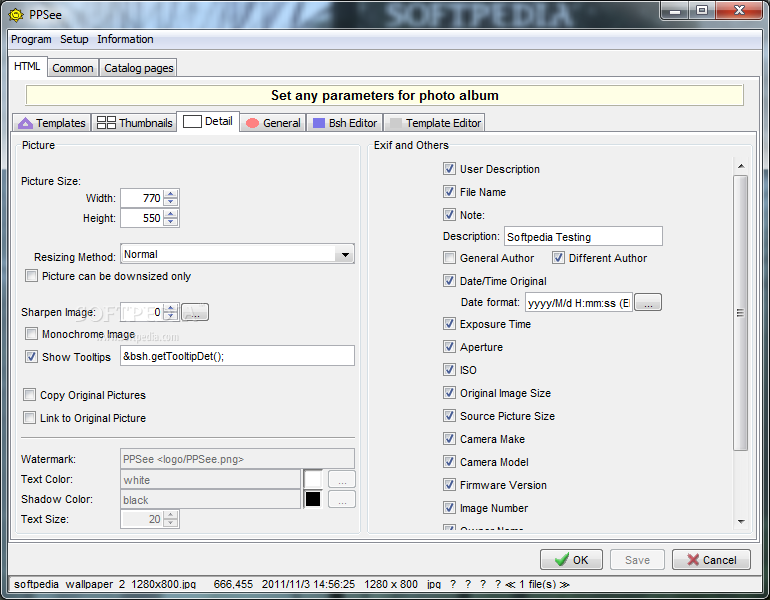Toggle Aperture checkbox
This screenshot has width=770, height=600.
(449, 347)
